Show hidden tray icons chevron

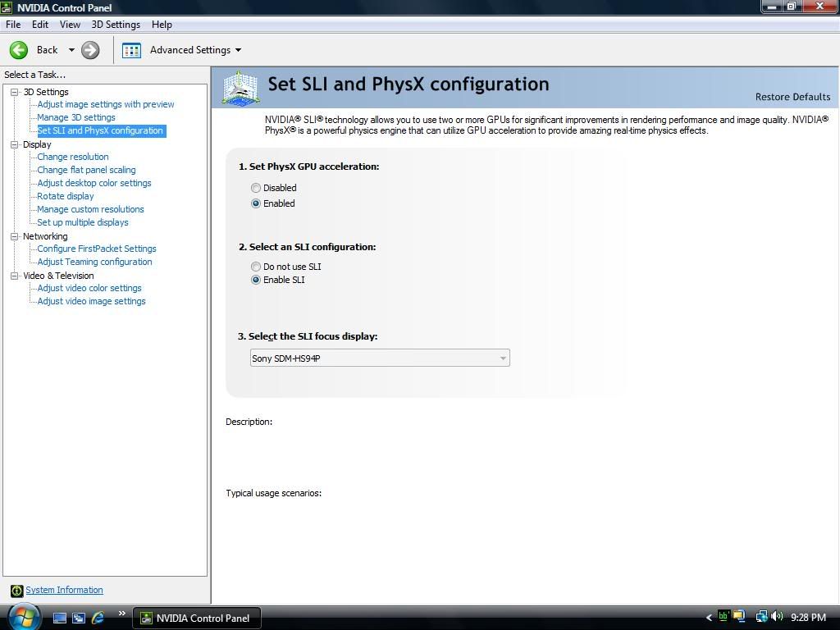pos(710,617)
